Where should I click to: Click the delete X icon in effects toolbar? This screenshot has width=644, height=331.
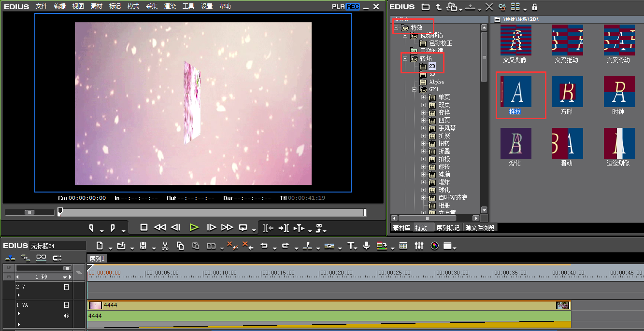489,7
